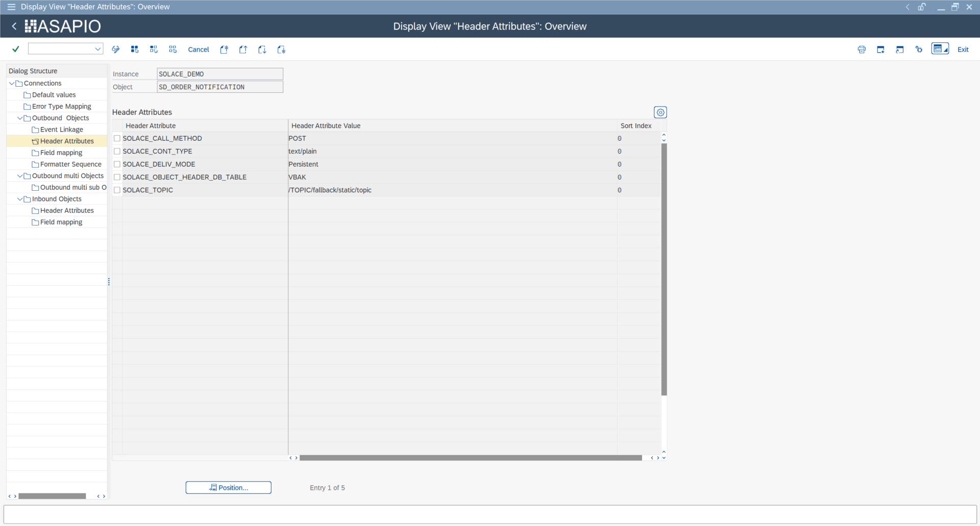Click the Instance field SOLACE_DEMO
Screen dimensions: 980x526
coord(220,74)
